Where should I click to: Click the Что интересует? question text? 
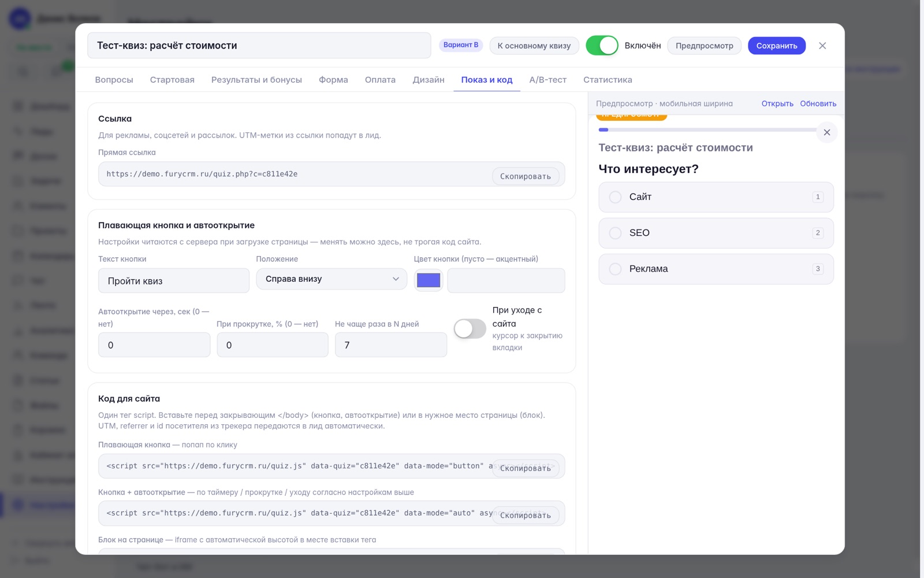click(x=649, y=169)
